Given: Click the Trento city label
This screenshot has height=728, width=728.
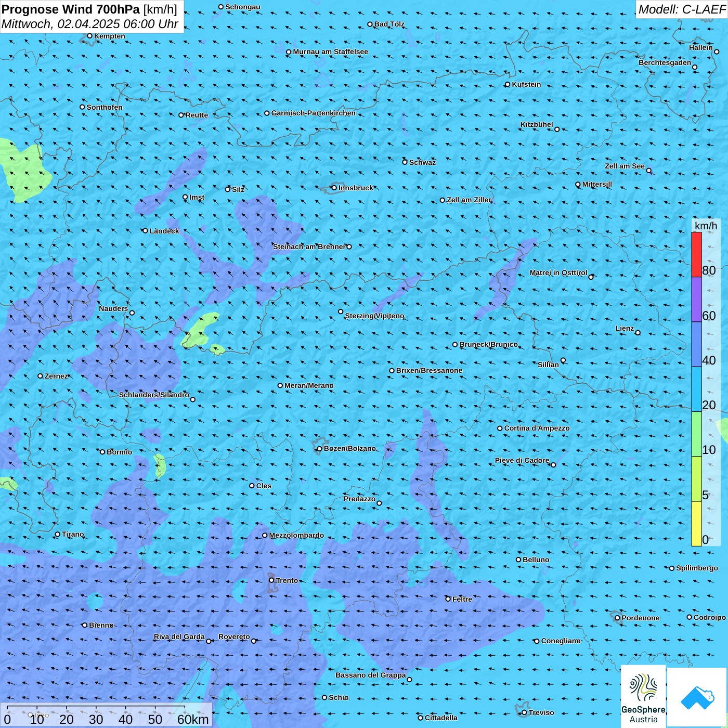Looking at the screenshot, I should [287, 580].
